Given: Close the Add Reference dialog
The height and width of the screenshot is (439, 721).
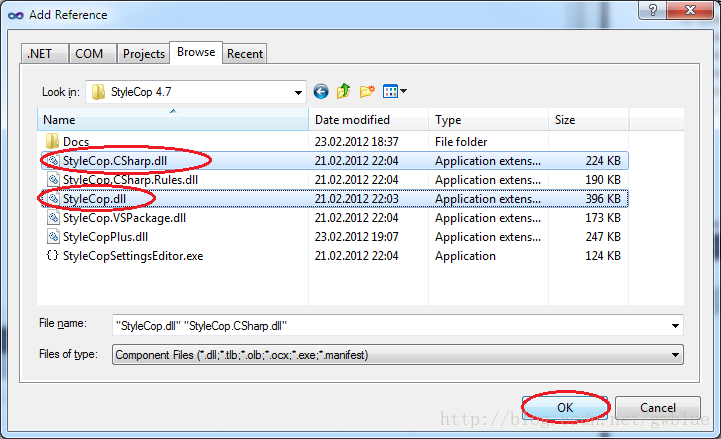Looking at the screenshot, I should tap(690, 10).
